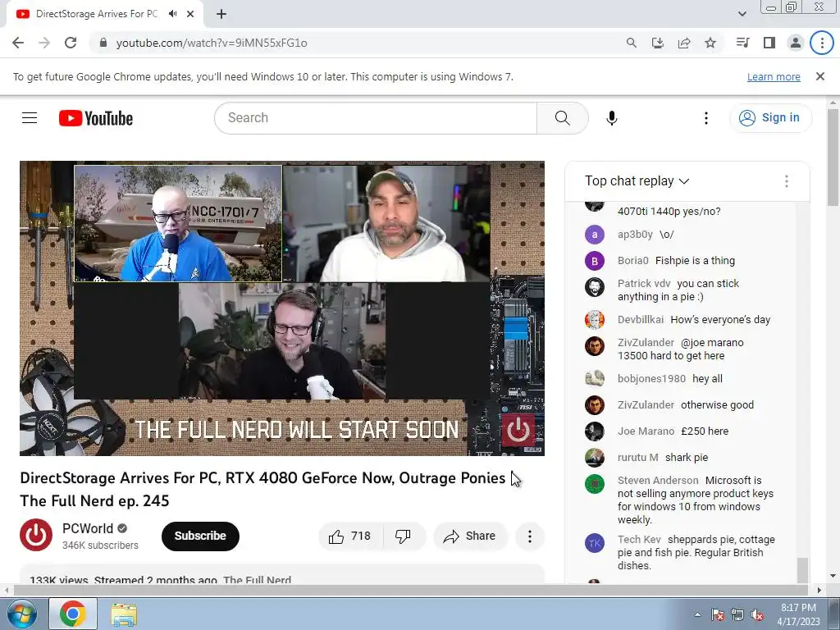Click network icon in system tray

click(737, 615)
